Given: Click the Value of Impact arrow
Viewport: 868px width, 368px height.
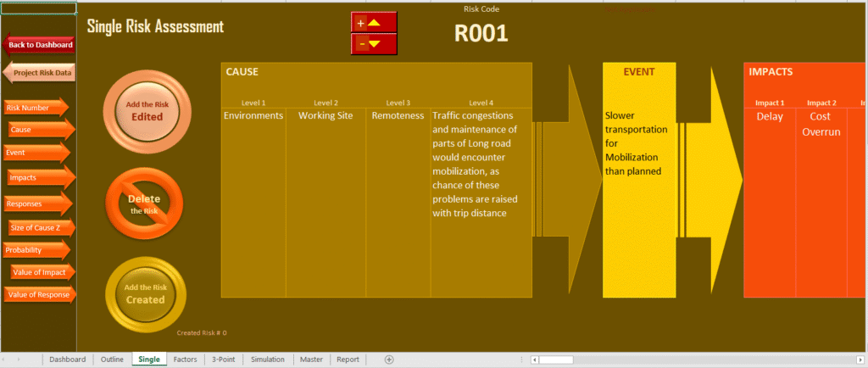Looking at the screenshot, I should [42, 271].
